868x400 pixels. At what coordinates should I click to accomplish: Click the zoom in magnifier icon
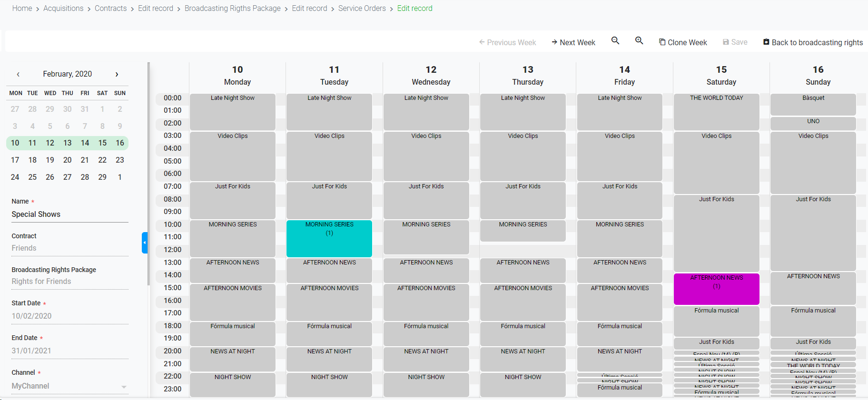[x=639, y=41]
